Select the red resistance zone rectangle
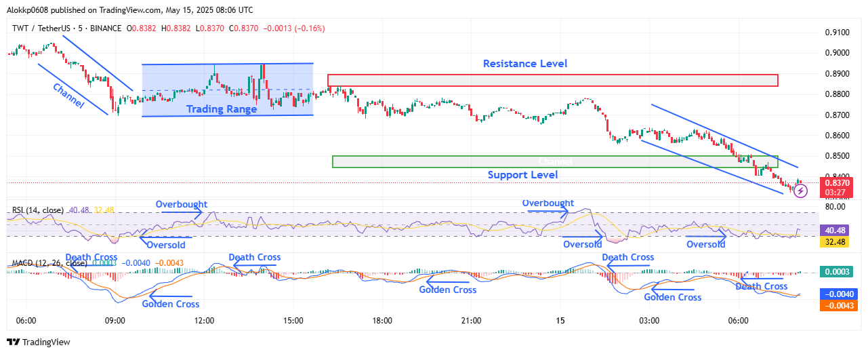This screenshot has width=868, height=354. click(x=552, y=80)
